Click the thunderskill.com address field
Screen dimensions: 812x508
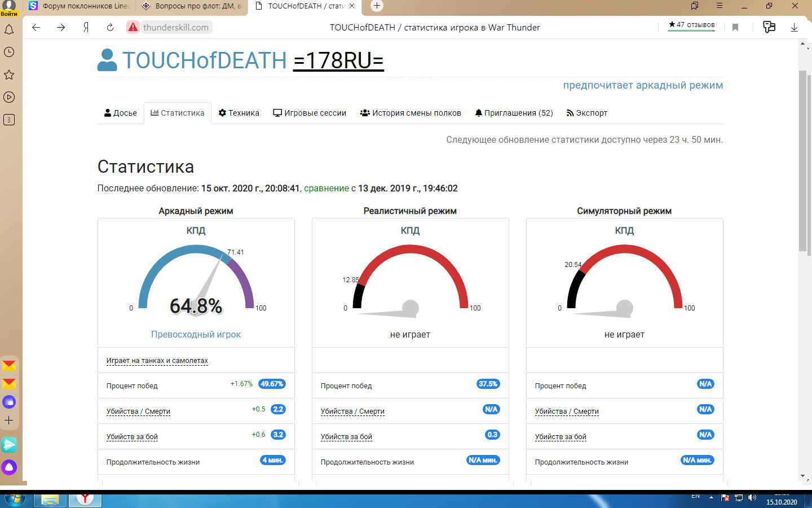click(176, 27)
